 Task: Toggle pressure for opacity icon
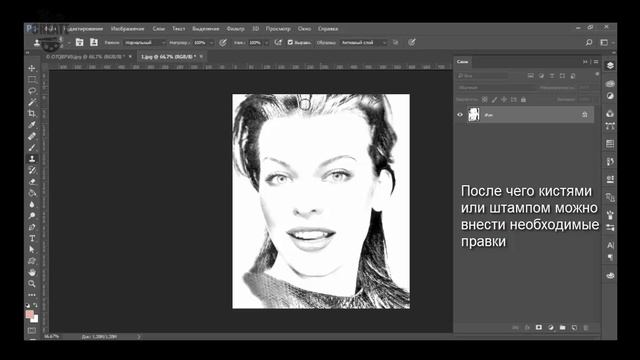click(x=223, y=42)
